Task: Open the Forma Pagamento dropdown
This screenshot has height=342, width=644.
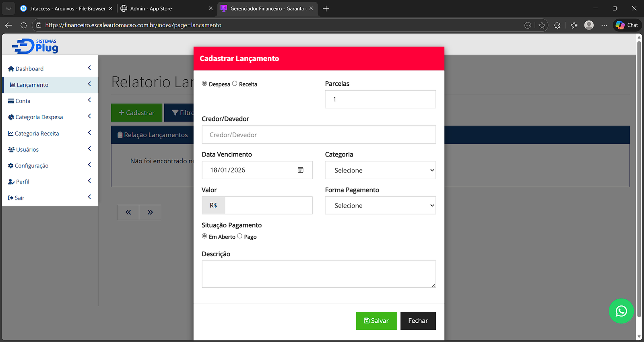Action: tap(380, 206)
